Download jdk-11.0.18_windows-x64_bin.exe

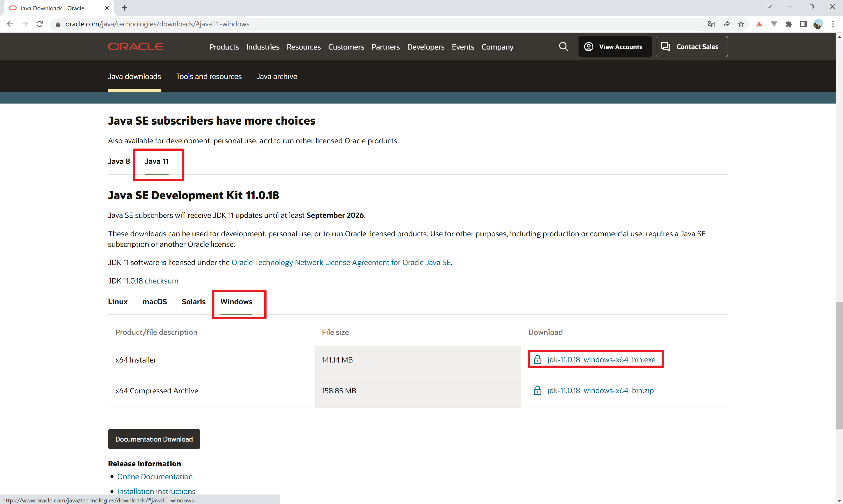point(601,360)
